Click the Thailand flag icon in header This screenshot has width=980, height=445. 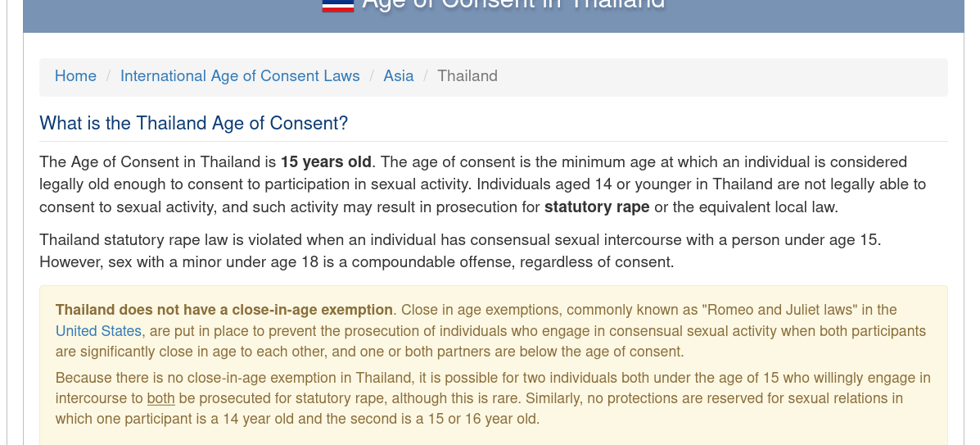(338, 6)
